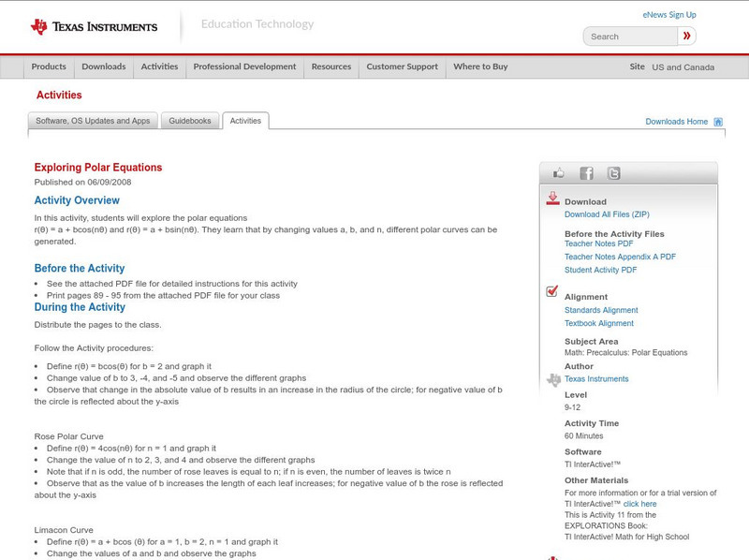Click 'Print pages 89 - 95' bullet text
The image size is (749, 560).
tap(163, 296)
